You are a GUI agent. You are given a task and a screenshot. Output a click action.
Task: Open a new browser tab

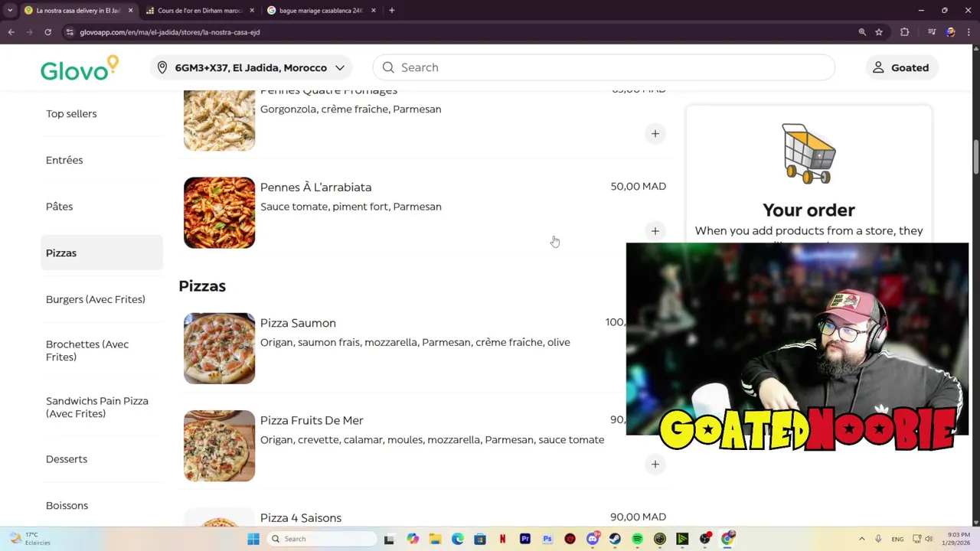pos(391,11)
